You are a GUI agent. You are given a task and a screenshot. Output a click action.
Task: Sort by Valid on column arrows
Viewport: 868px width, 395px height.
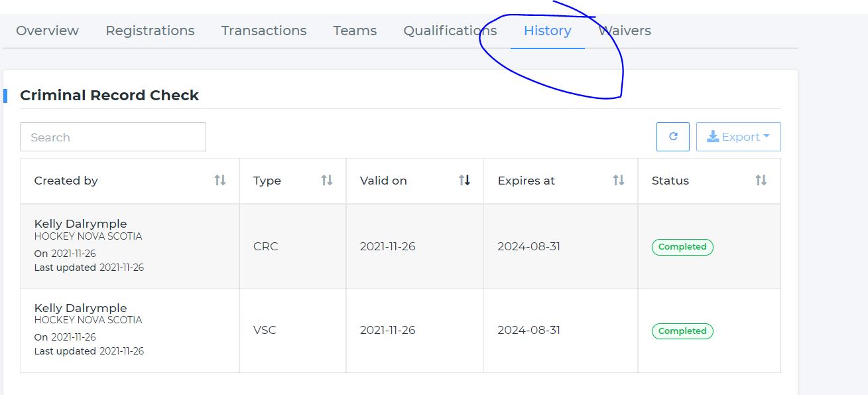pos(465,181)
